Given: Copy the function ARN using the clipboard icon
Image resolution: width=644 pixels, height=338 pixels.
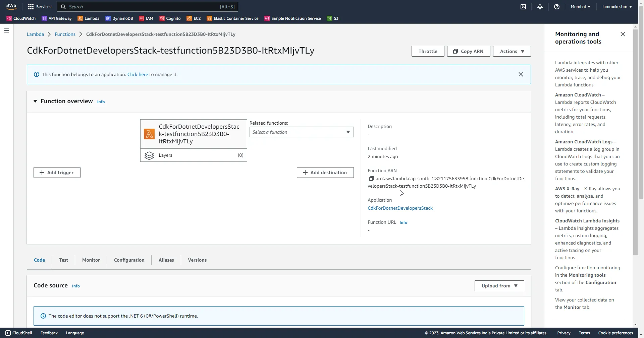Looking at the screenshot, I should click(x=372, y=179).
